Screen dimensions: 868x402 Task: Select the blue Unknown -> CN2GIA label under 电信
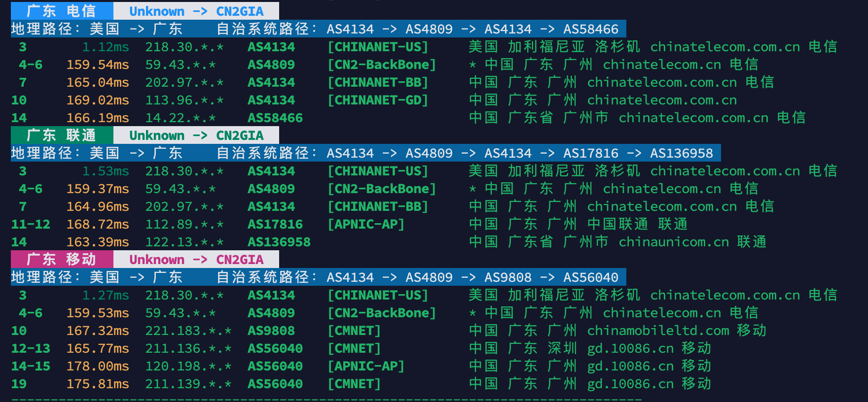click(196, 11)
